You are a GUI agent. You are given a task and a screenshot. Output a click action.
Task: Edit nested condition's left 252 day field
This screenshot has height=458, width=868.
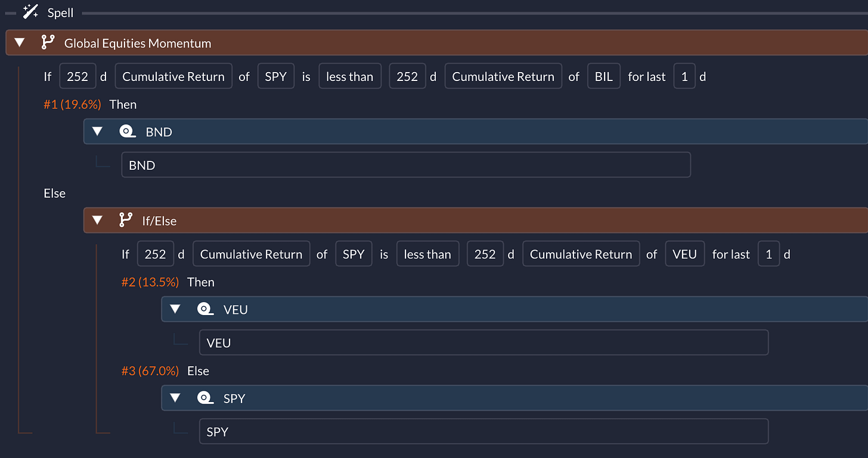pyautogui.click(x=155, y=254)
